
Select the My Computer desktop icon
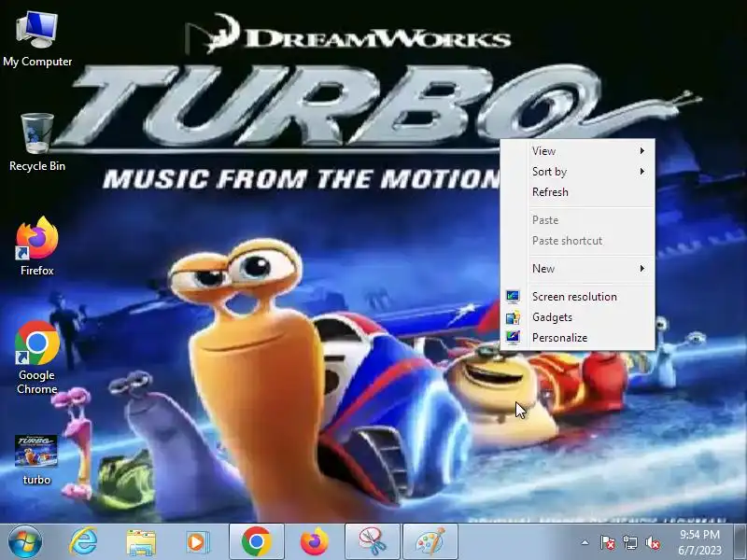click(x=37, y=39)
